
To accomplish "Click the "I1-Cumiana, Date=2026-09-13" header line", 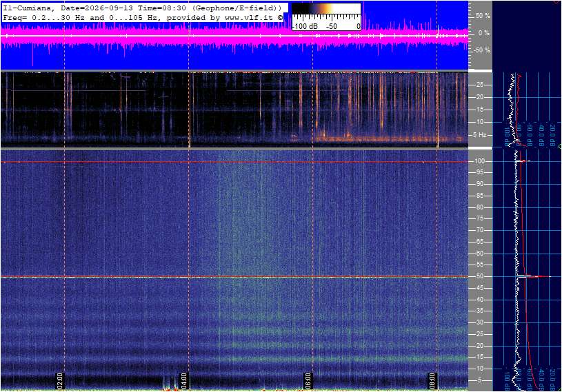I will click(142, 8).
